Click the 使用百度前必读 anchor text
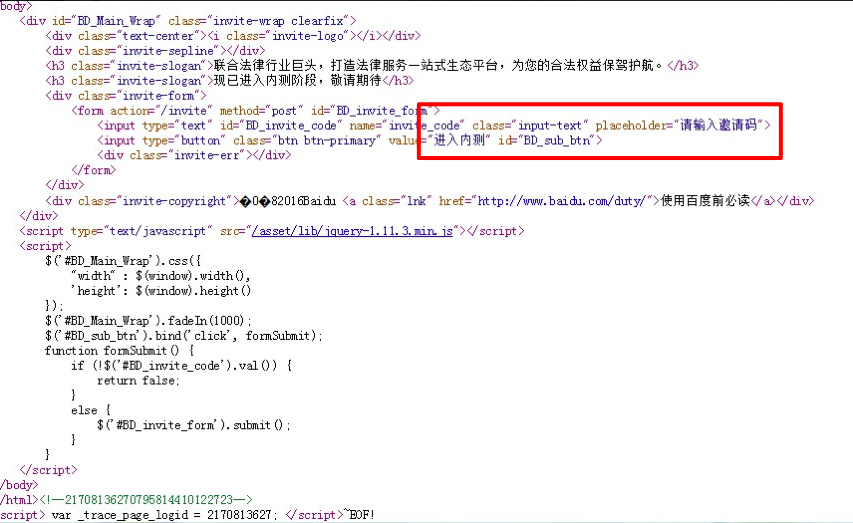The width and height of the screenshot is (853, 523). [706, 201]
